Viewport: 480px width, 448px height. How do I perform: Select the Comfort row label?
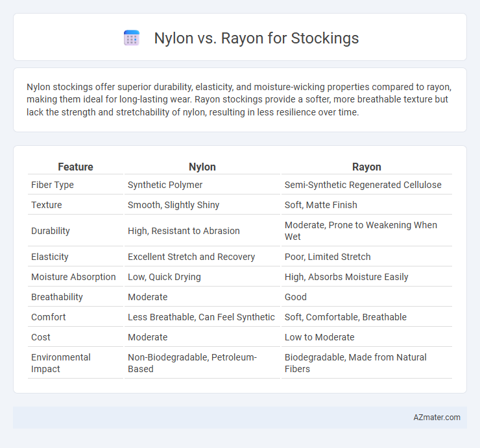point(49,317)
